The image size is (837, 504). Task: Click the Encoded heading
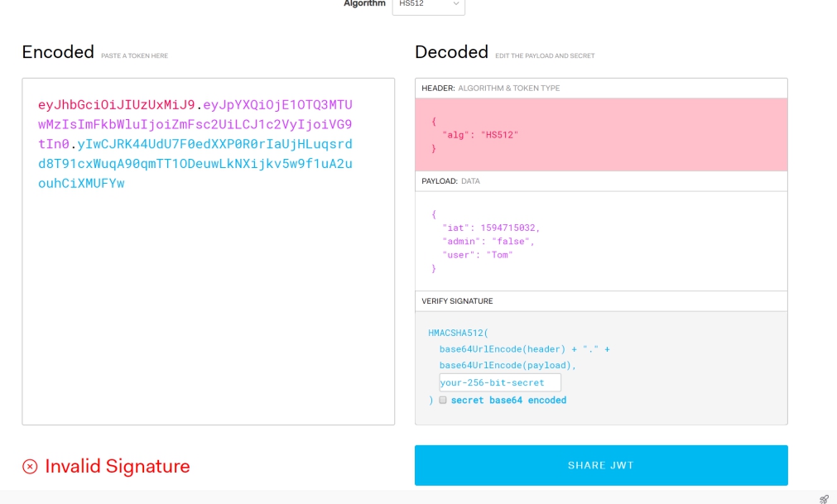58,52
